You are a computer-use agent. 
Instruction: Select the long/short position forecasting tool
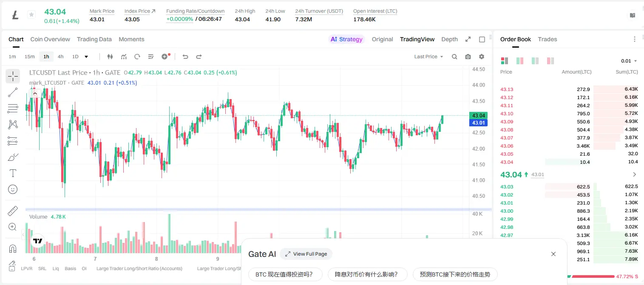coord(13,141)
